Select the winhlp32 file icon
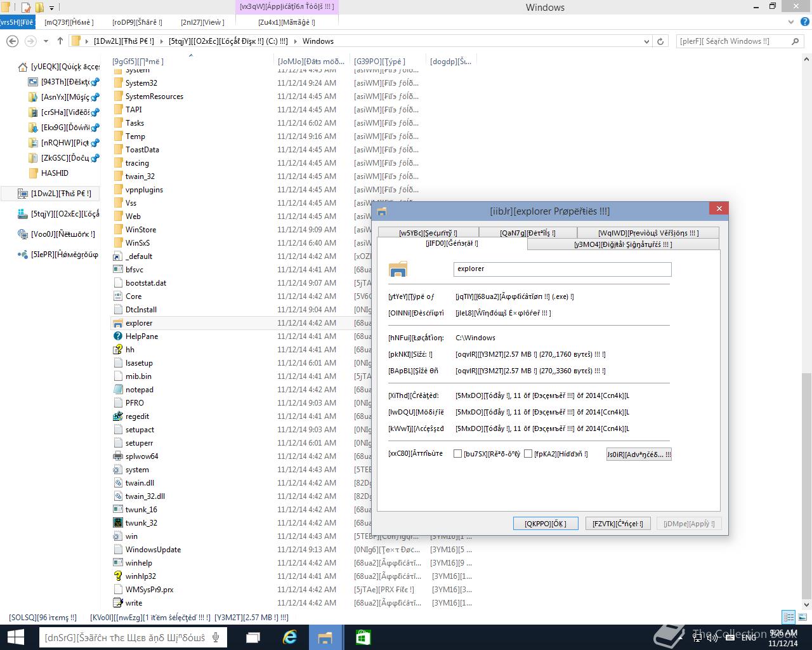 point(117,576)
